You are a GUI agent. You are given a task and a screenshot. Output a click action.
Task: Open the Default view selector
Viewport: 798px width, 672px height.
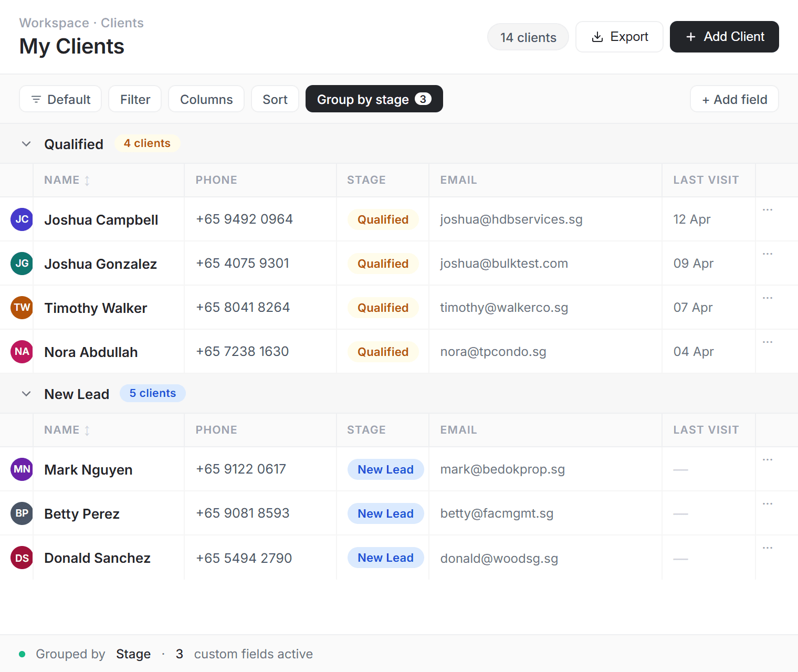[x=60, y=99]
